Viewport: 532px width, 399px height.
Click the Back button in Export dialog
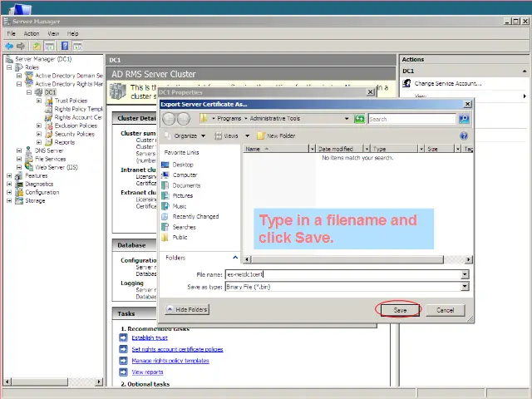[x=169, y=119]
